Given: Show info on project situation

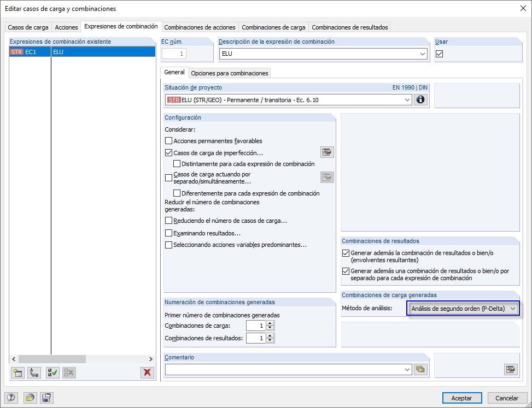Looking at the screenshot, I should pos(420,100).
